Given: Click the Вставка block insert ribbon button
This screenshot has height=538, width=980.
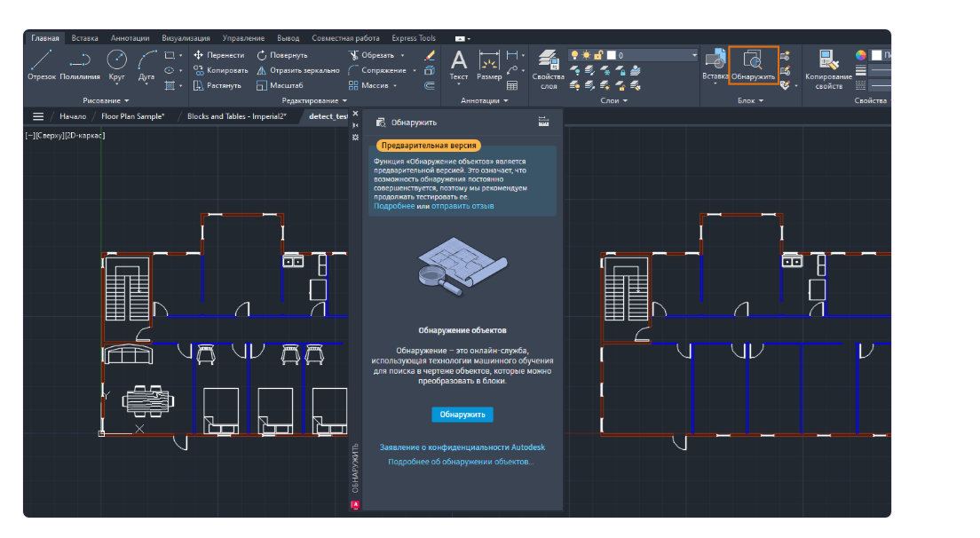Looking at the screenshot, I should [715, 66].
